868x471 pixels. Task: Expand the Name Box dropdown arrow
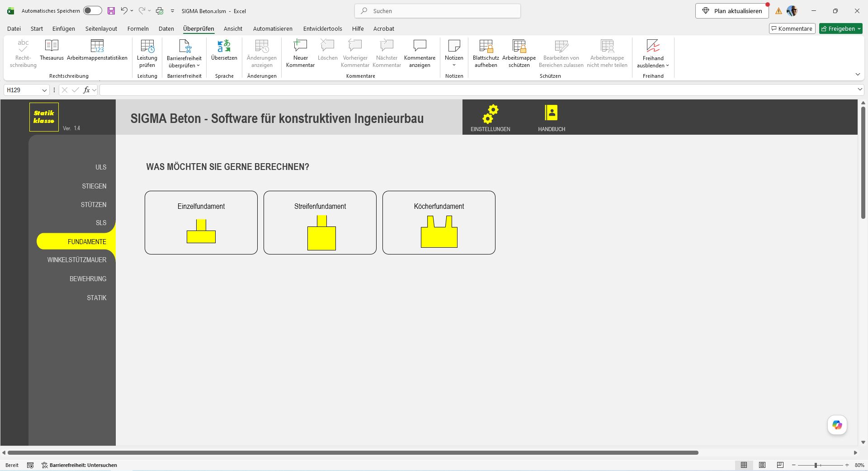point(44,90)
